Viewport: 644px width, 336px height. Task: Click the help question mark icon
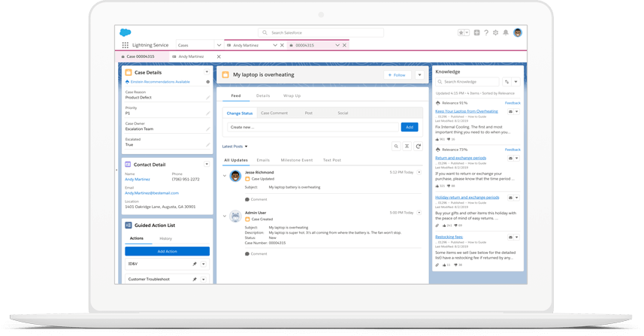486,33
